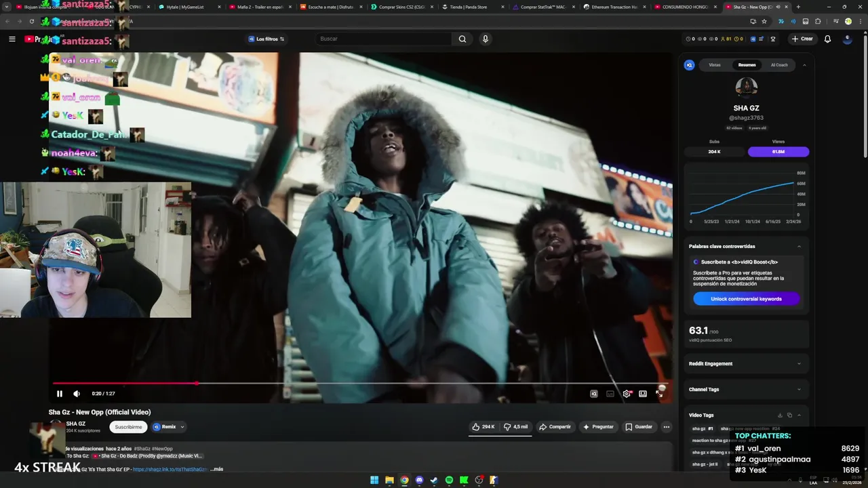Collapse the vidIQ panel with its chevron
This screenshot has height=488, width=868.
coord(804,65)
